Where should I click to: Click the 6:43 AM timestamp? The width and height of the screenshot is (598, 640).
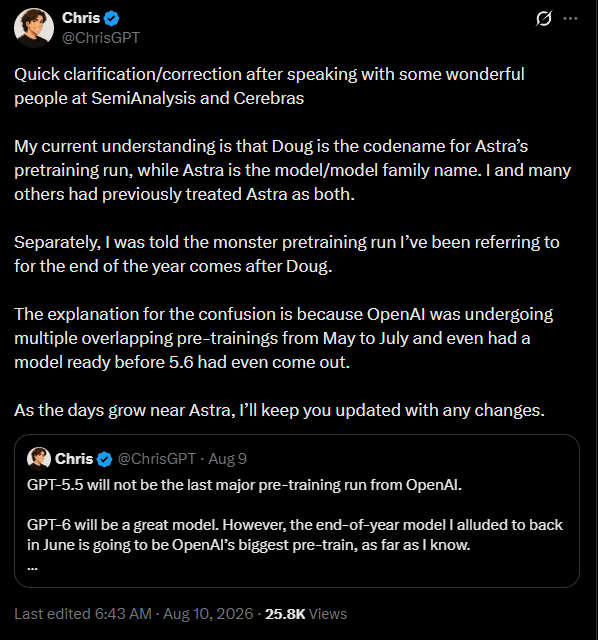(123, 614)
